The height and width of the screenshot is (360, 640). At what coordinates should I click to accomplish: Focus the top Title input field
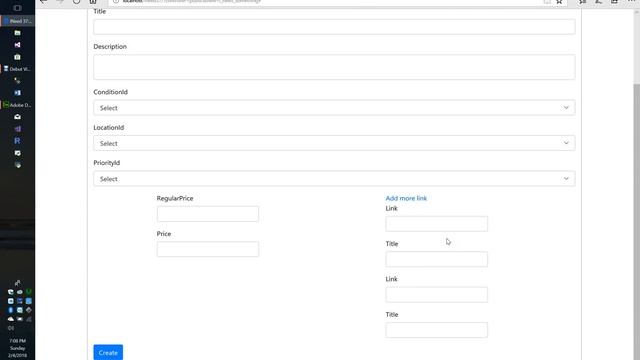coord(334,27)
